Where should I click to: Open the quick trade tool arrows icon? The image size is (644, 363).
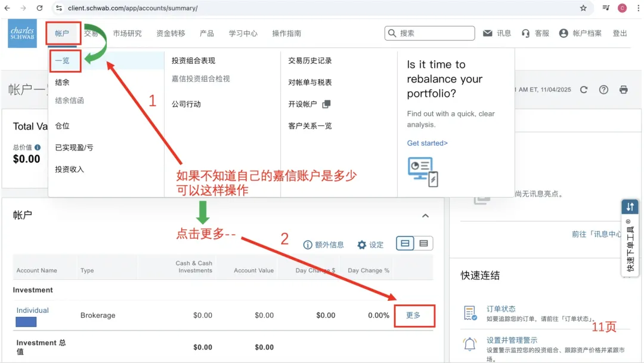tap(630, 207)
